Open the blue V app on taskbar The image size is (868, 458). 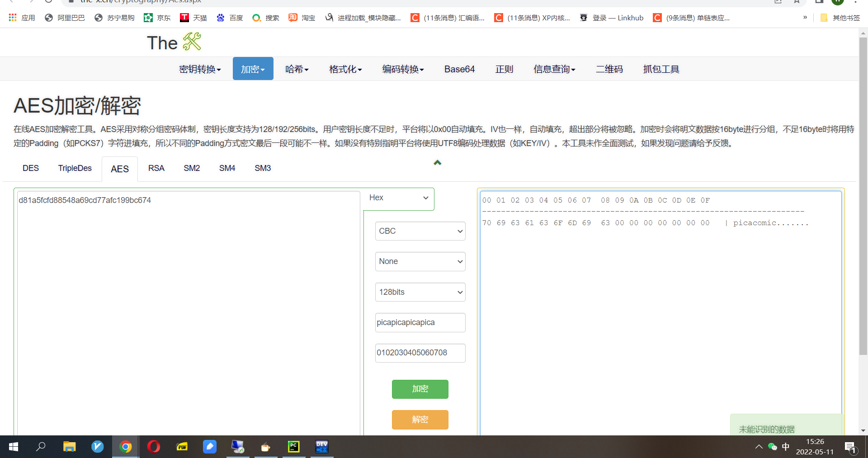(97, 447)
